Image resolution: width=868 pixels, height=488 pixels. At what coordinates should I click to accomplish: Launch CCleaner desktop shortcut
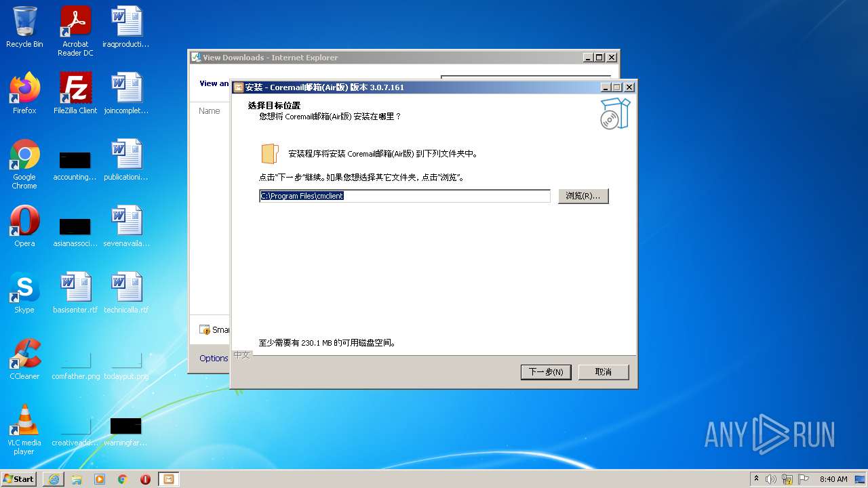[x=24, y=359]
